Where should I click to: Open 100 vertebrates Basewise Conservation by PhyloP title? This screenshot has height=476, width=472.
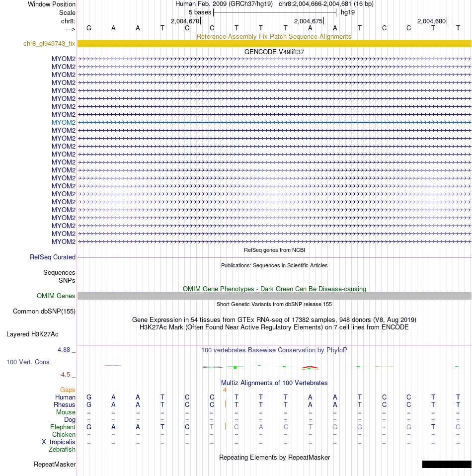[x=274, y=350]
